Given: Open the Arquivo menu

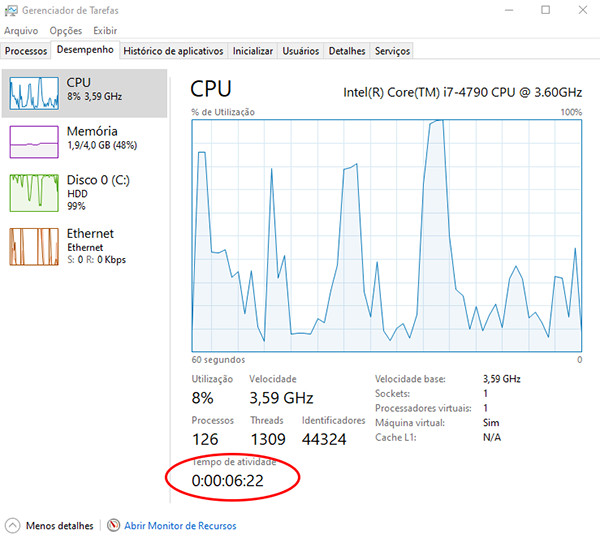Looking at the screenshot, I should point(21,31).
